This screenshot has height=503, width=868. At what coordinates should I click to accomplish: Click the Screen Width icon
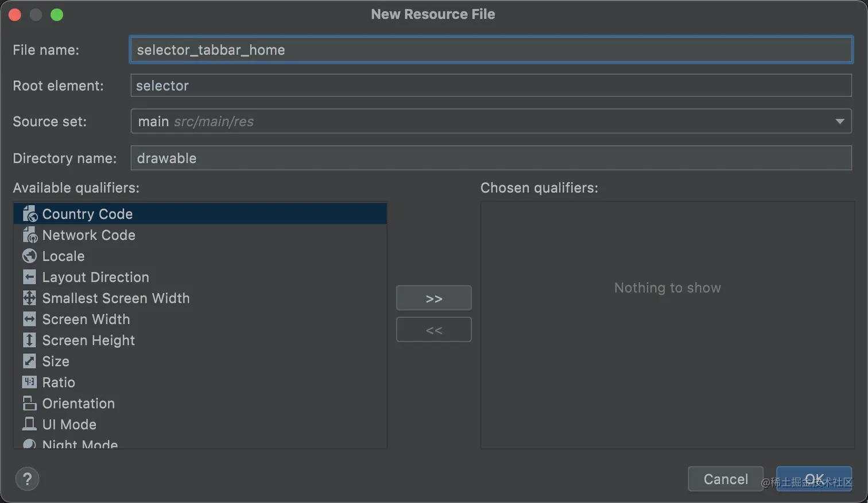pos(29,319)
